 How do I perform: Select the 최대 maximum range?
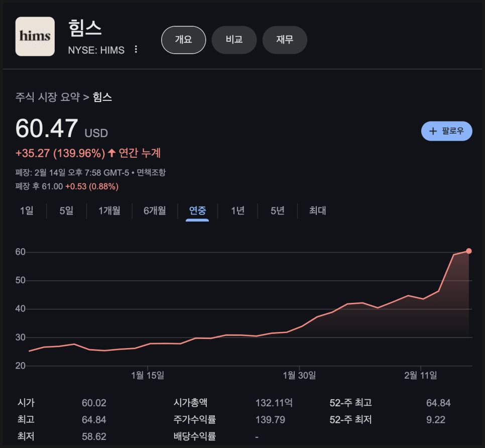pyautogui.click(x=318, y=211)
